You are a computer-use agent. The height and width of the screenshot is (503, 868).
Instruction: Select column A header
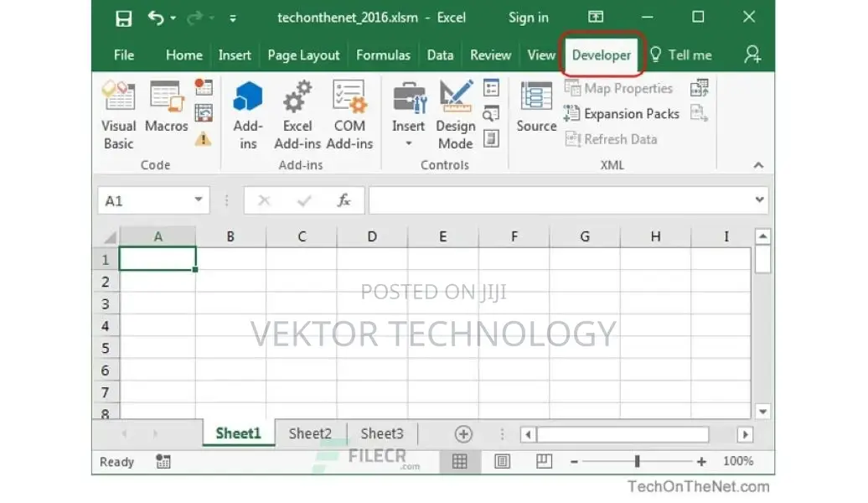pyautogui.click(x=158, y=236)
